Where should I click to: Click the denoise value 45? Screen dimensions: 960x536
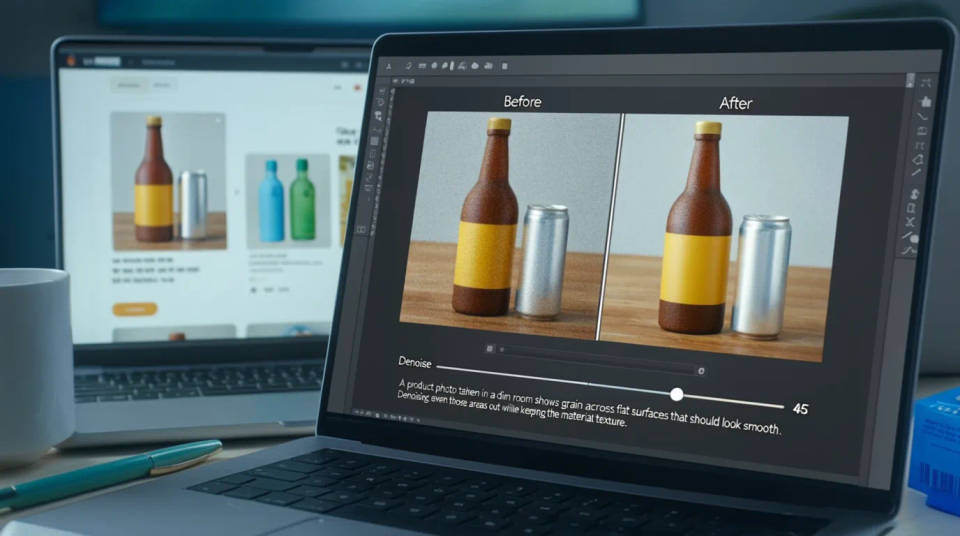point(800,409)
